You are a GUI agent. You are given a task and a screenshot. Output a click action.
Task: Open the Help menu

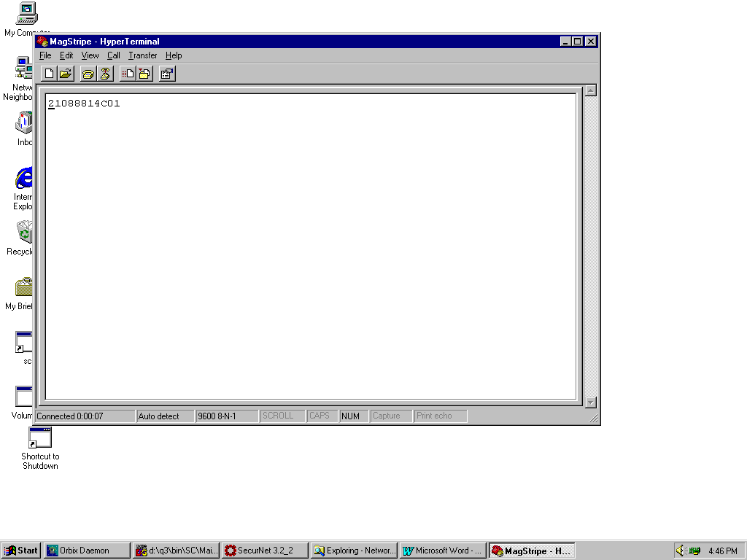tap(174, 55)
